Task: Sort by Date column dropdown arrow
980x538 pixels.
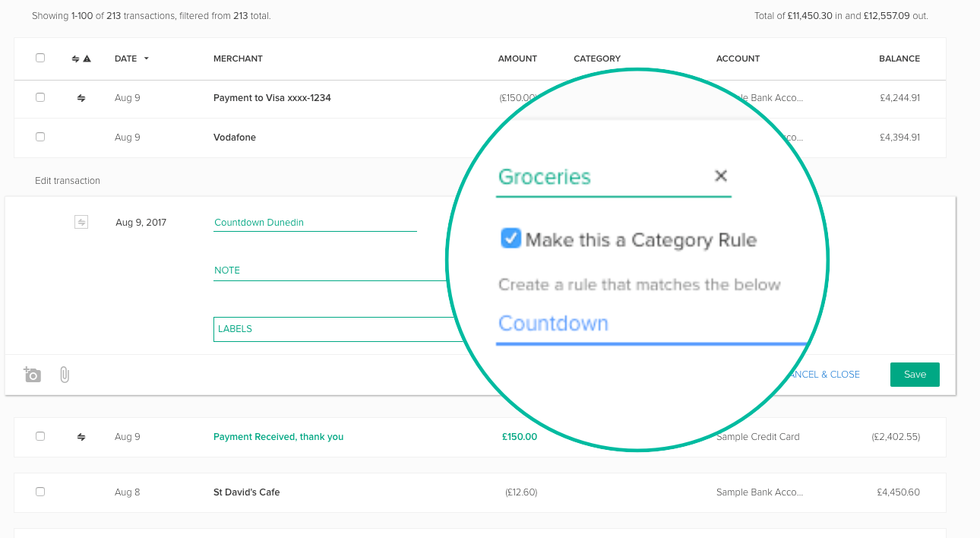Action: pos(146,59)
